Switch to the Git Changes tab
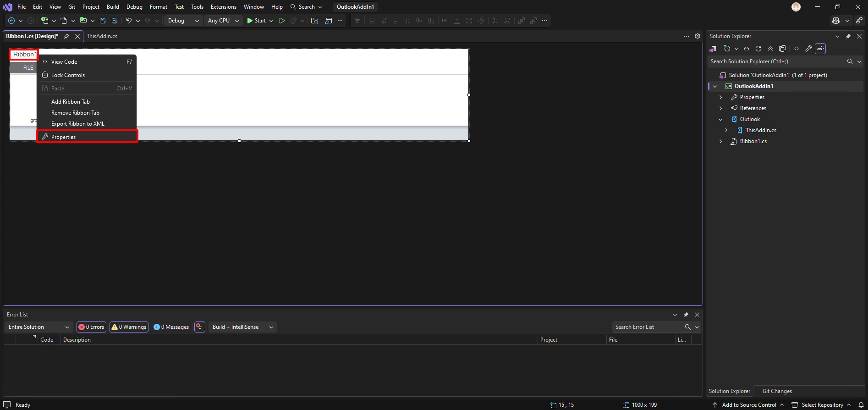868x410 pixels. pos(777,391)
